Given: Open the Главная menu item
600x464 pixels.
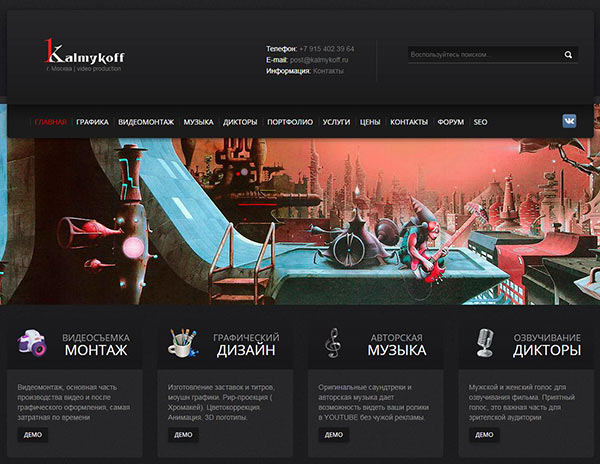Looking at the screenshot, I should 51,122.
